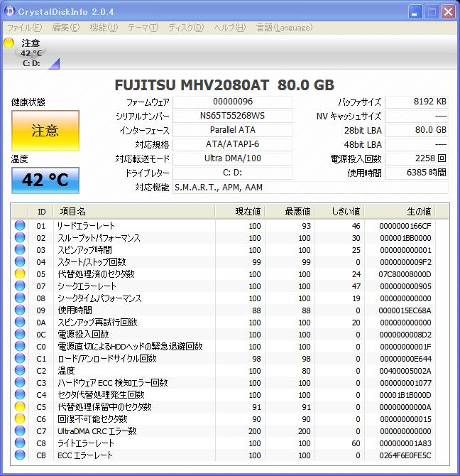The width and height of the screenshot is (460, 476).
Task: Click the S.M.A.R.T., APM, AAM features field
Action: point(310,188)
